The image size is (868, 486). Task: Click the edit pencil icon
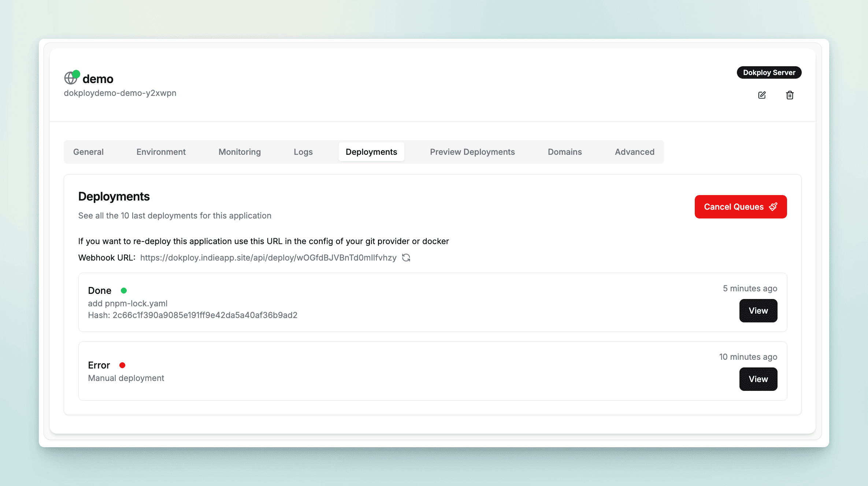point(762,95)
